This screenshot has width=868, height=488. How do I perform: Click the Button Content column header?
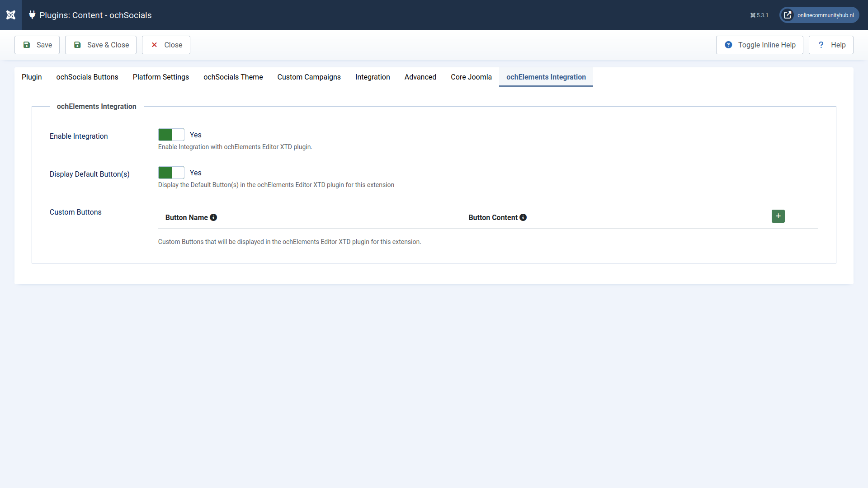click(493, 217)
